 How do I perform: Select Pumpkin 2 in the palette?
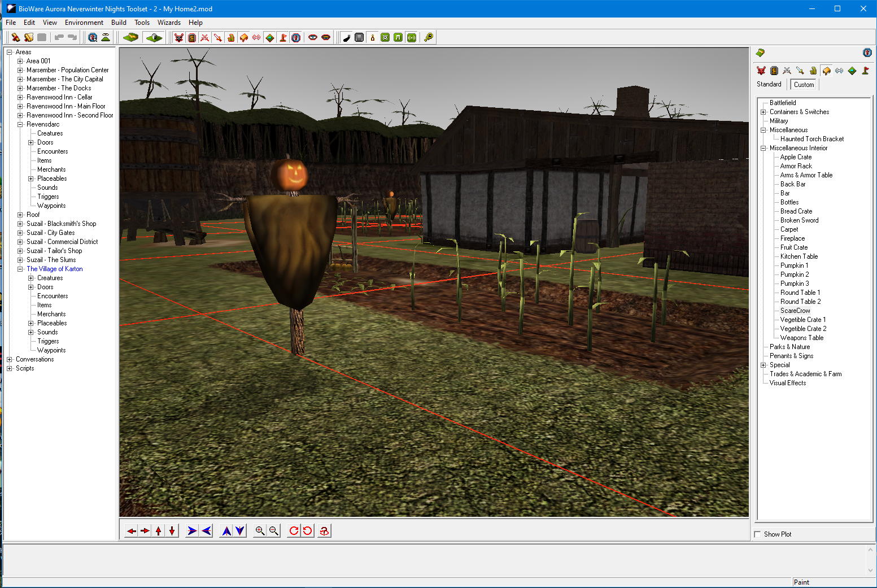pos(795,275)
